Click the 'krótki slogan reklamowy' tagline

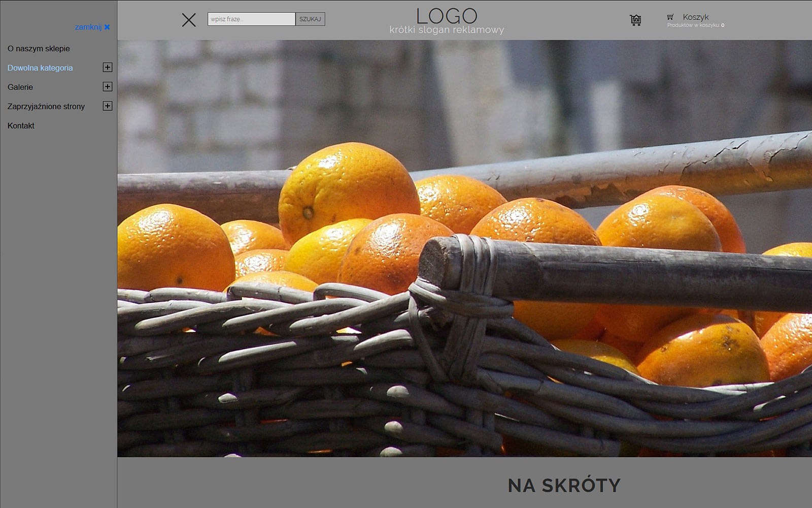coord(447,30)
